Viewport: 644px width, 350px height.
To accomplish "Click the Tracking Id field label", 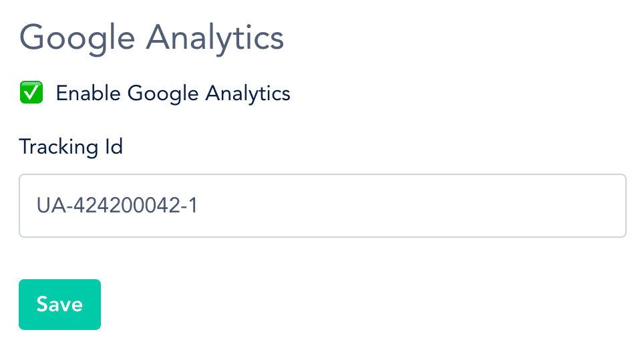I will point(71,147).
